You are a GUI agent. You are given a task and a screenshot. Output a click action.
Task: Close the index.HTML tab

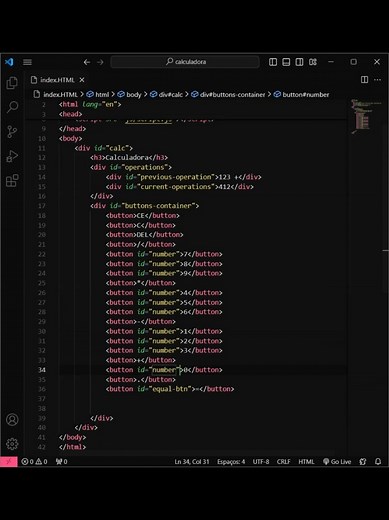(82, 80)
